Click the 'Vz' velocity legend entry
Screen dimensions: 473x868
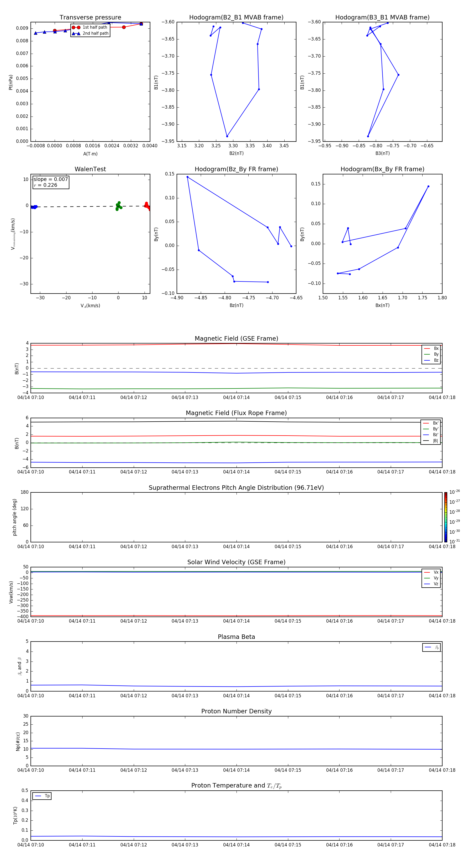tap(431, 584)
